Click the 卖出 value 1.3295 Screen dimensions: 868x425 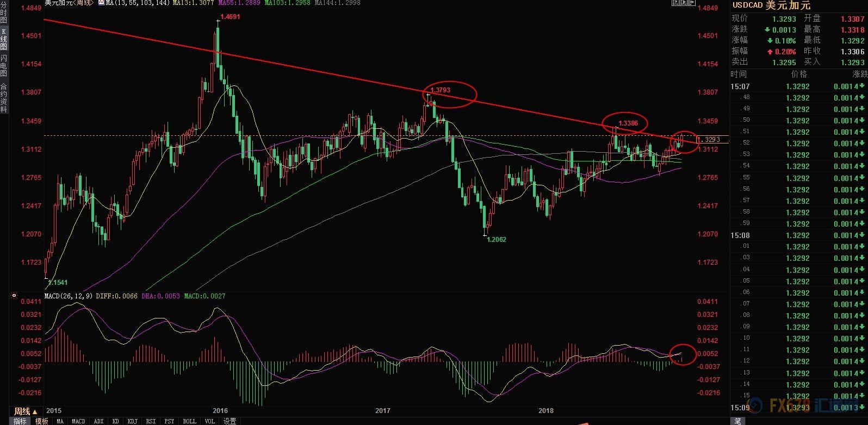(784, 62)
